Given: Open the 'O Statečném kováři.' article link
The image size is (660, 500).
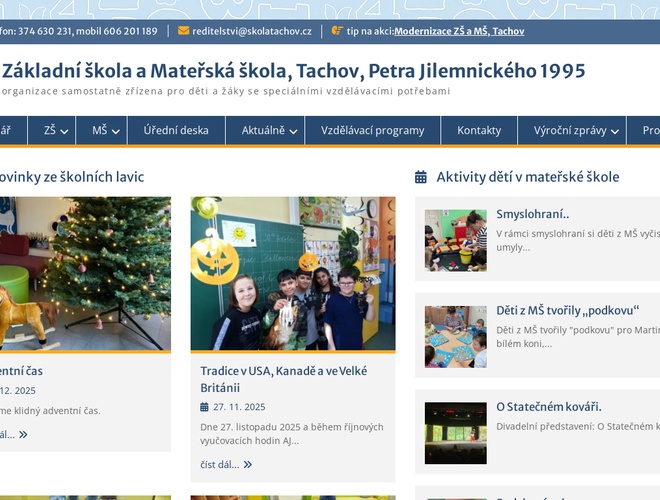Looking at the screenshot, I should [549, 407].
